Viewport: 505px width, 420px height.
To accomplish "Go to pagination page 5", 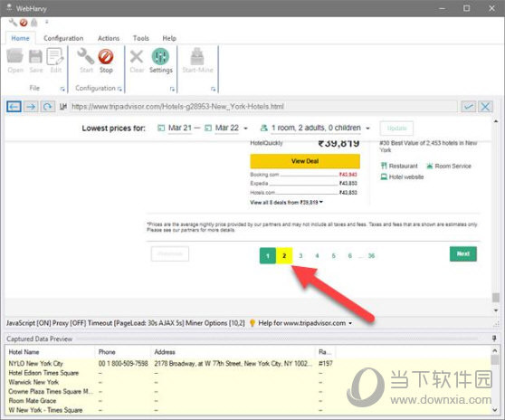I will tap(333, 256).
